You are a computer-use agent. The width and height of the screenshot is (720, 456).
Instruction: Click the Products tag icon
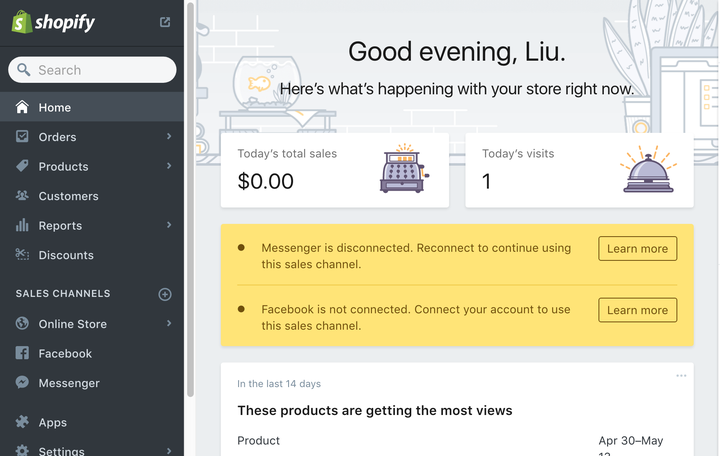[22, 166]
